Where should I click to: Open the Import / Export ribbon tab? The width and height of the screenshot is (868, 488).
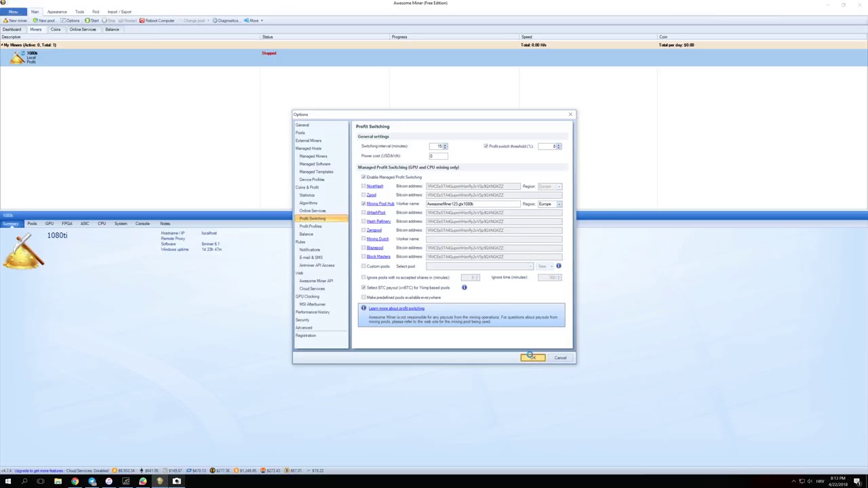[x=119, y=12]
